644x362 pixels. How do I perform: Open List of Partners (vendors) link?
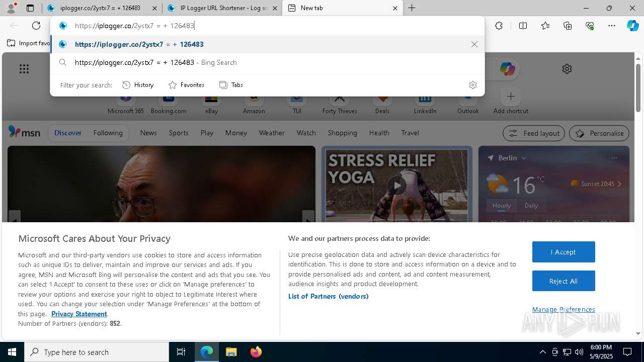(x=329, y=296)
